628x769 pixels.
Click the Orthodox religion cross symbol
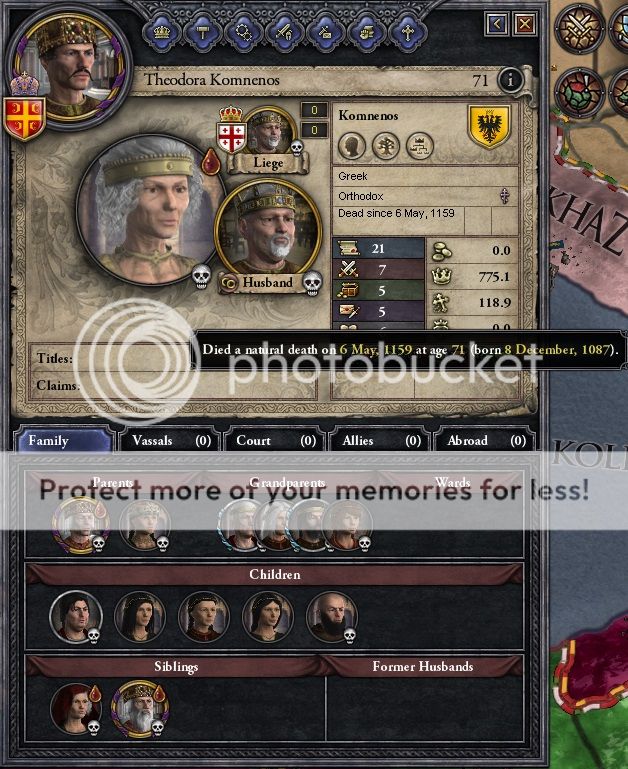[504, 196]
